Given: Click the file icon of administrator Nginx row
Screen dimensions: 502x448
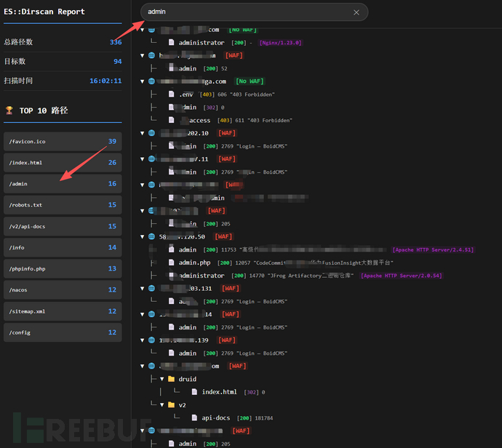Looking at the screenshot, I should pos(172,42).
